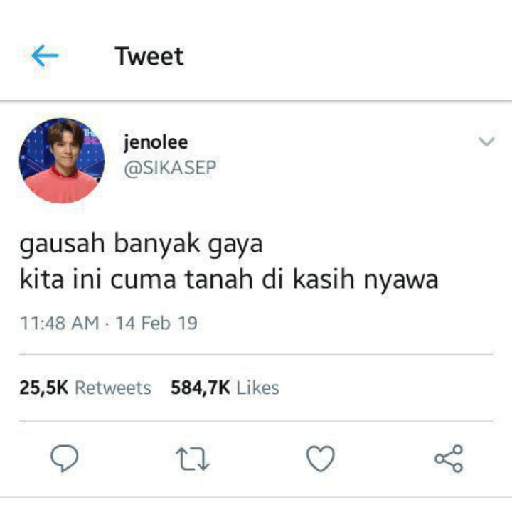Viewport: 512px width, 512px height.
Task: Tap the line "gausah banyak gaya"
Action: pyautogui.click(x=141, y=244)
